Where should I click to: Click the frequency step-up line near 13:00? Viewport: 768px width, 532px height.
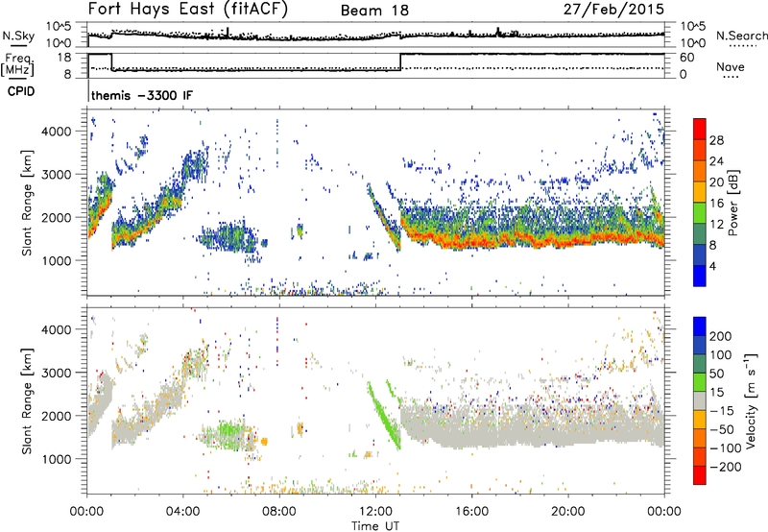[x=400, y=61]
